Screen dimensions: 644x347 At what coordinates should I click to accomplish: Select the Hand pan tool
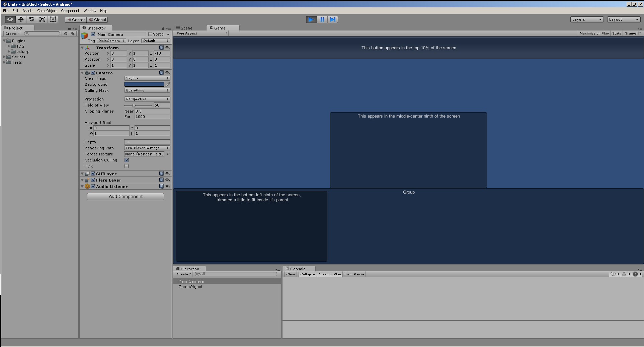[x=9, y=19]
